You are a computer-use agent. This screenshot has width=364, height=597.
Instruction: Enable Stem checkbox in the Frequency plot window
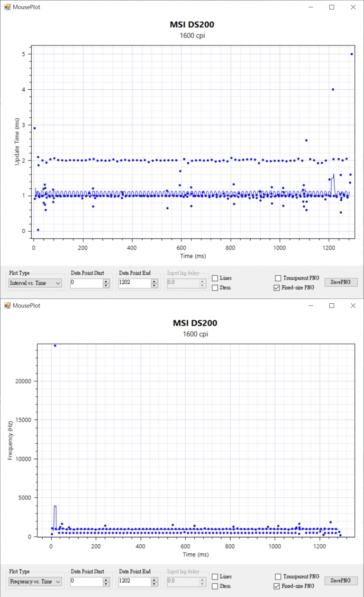(x=215, y=586)
